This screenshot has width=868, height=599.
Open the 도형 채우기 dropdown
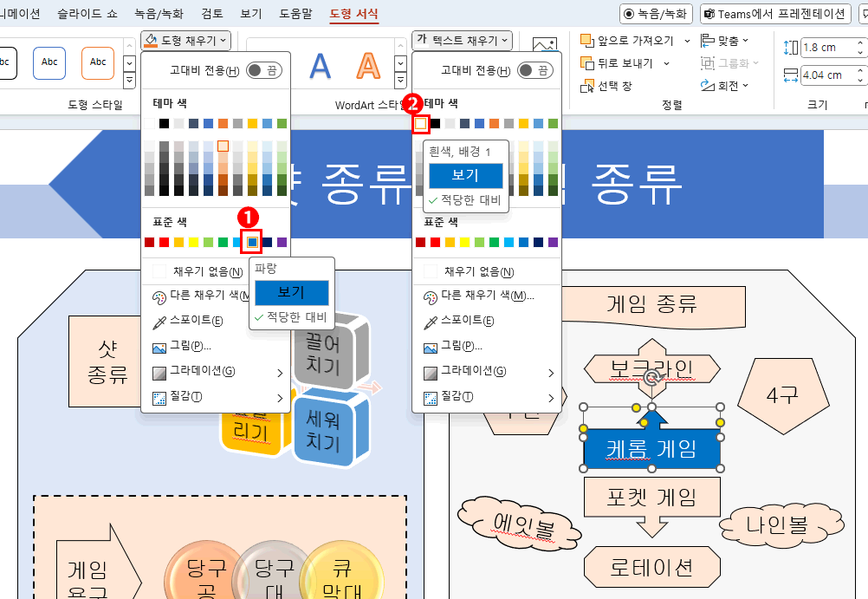tap(185, 41)
